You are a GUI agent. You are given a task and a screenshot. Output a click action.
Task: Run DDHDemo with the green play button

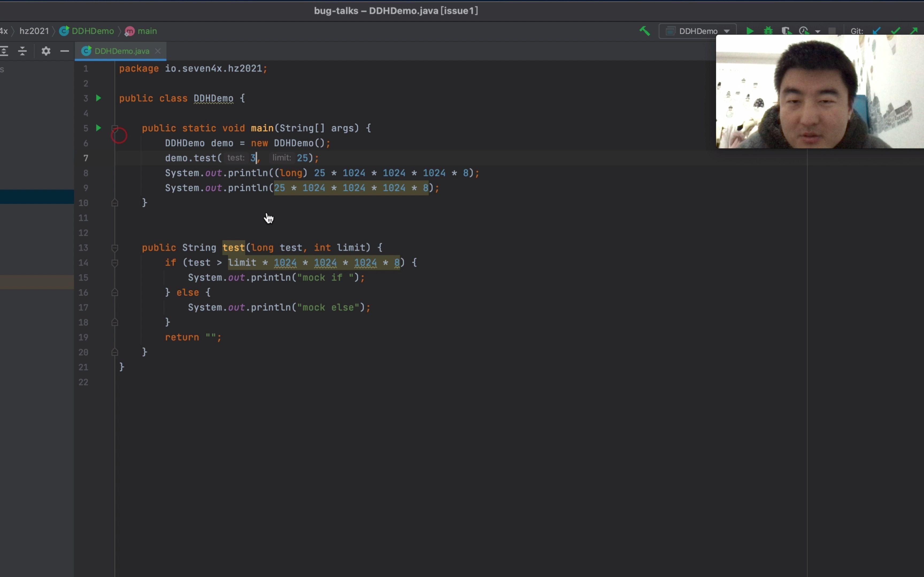pos(750,31)
